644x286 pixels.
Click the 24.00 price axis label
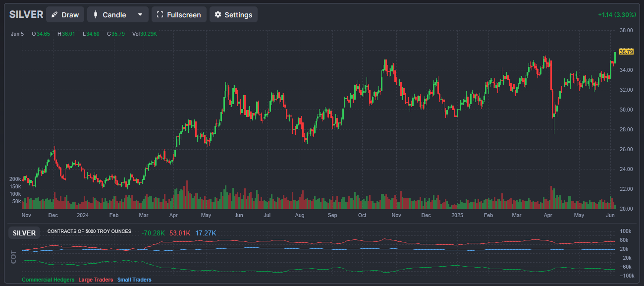pyautogui.click(x=626, y=169)
